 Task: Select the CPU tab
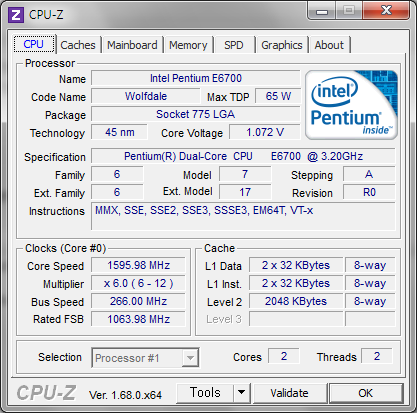(34, 44)
